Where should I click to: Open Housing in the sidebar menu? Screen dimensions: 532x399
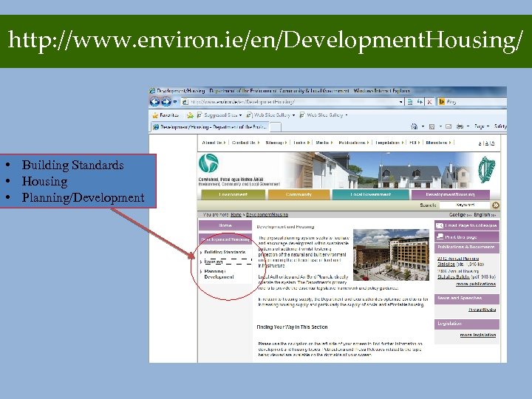[214, 262]
